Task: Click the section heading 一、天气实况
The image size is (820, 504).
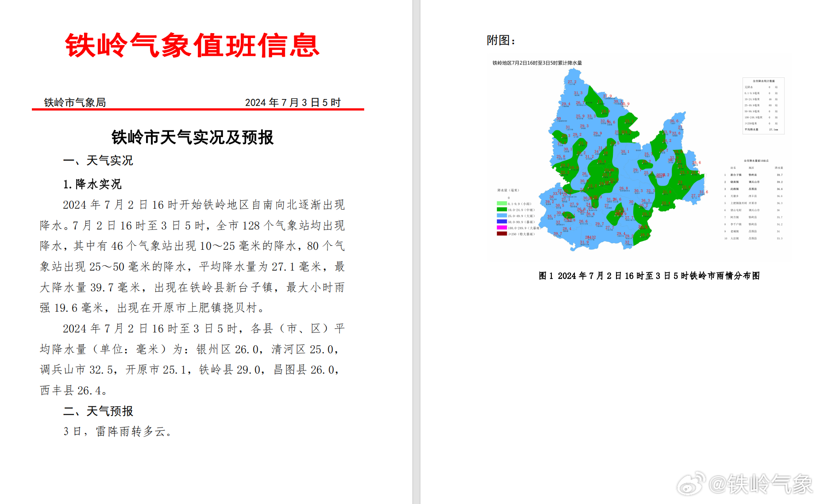Action: (98, 160)
